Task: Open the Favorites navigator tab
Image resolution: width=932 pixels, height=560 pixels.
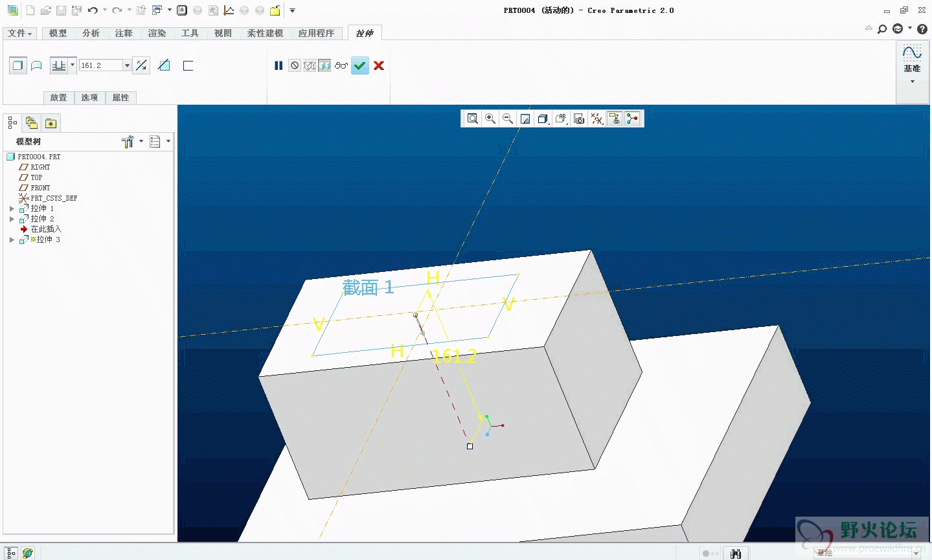Action: tap(51, 123)
